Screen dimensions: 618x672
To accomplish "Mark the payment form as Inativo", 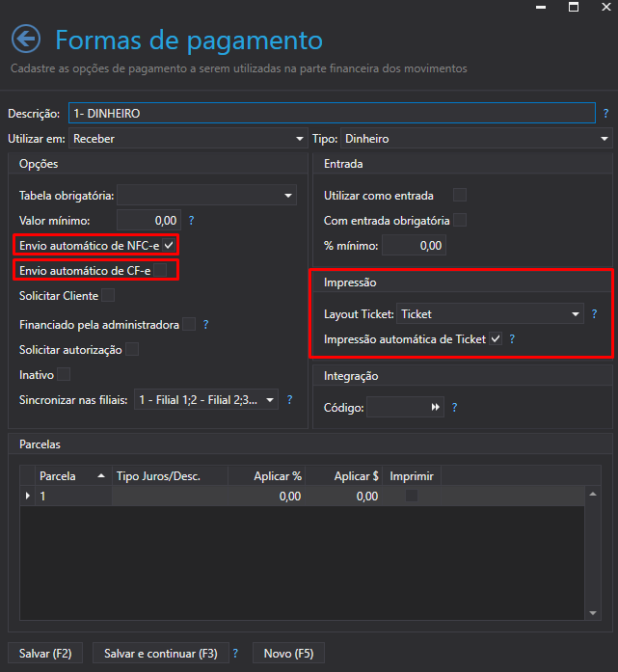I will pos(64,375).
